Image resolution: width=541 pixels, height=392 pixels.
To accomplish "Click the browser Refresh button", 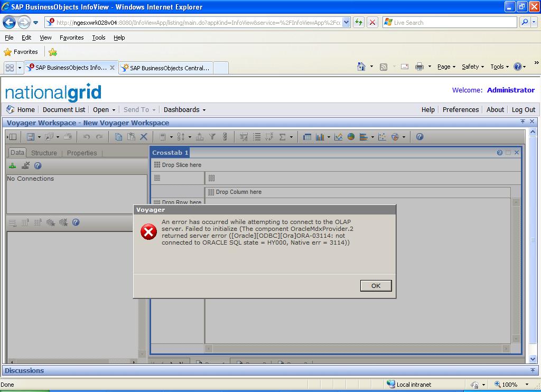I will [359, 22].
